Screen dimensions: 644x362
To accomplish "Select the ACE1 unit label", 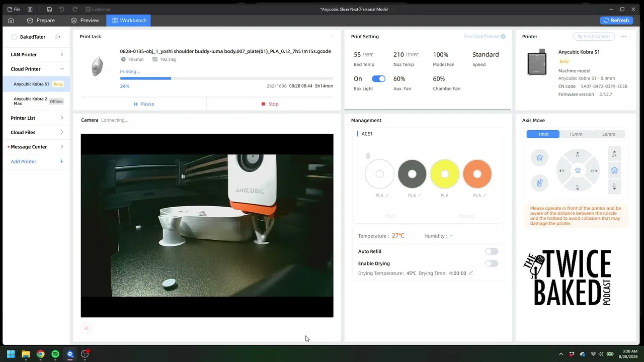I will click(367, 134).
